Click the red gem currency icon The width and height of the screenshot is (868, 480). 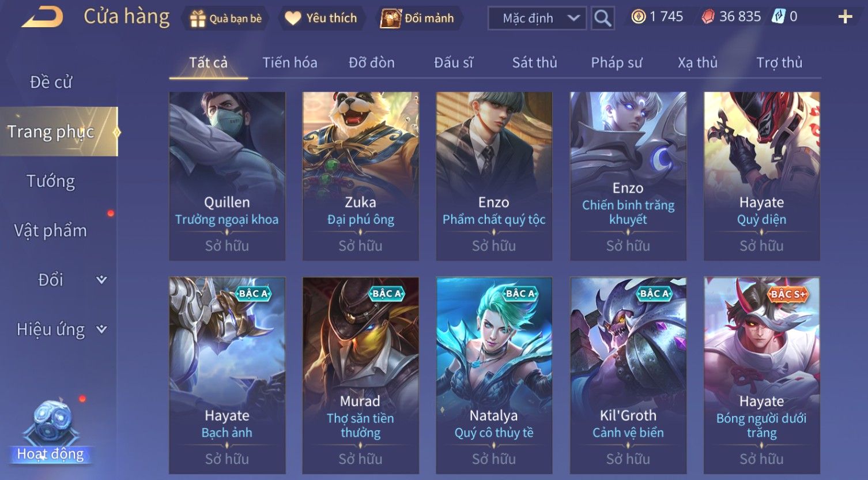tap(708, 17)
